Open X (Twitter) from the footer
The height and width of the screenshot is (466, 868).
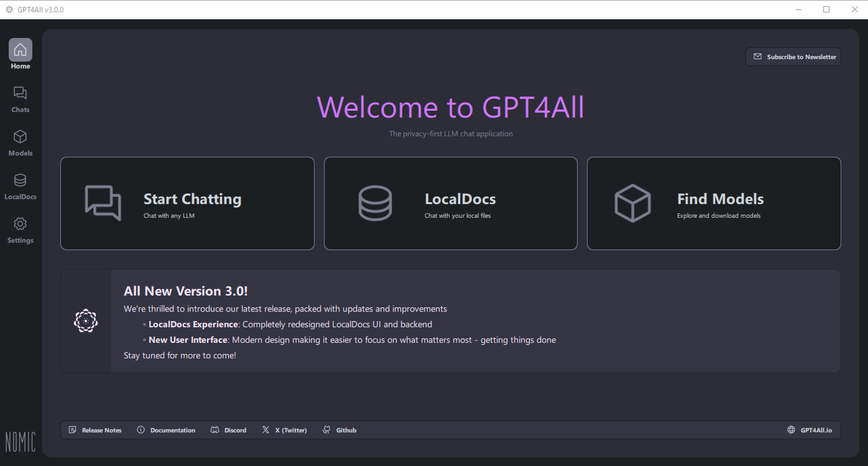[284, 429]
